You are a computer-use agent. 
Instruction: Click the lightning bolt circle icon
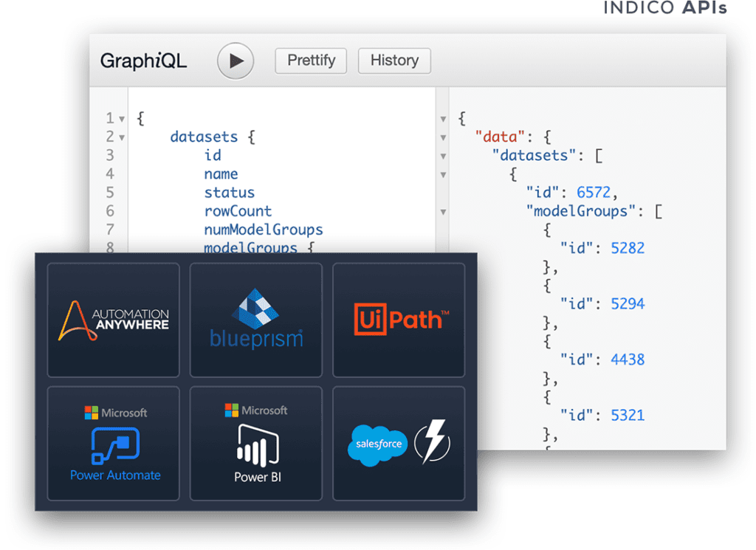point(432,444)
